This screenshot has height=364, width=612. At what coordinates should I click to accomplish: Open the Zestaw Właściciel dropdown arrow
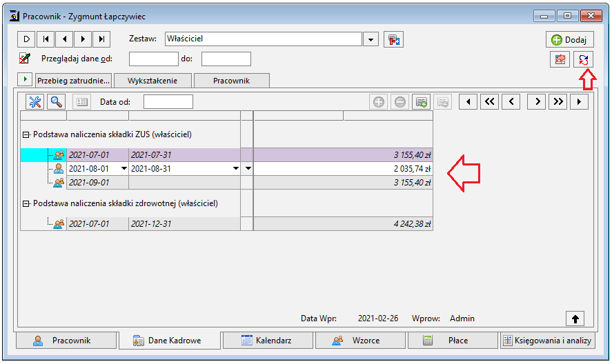[371, 39]
